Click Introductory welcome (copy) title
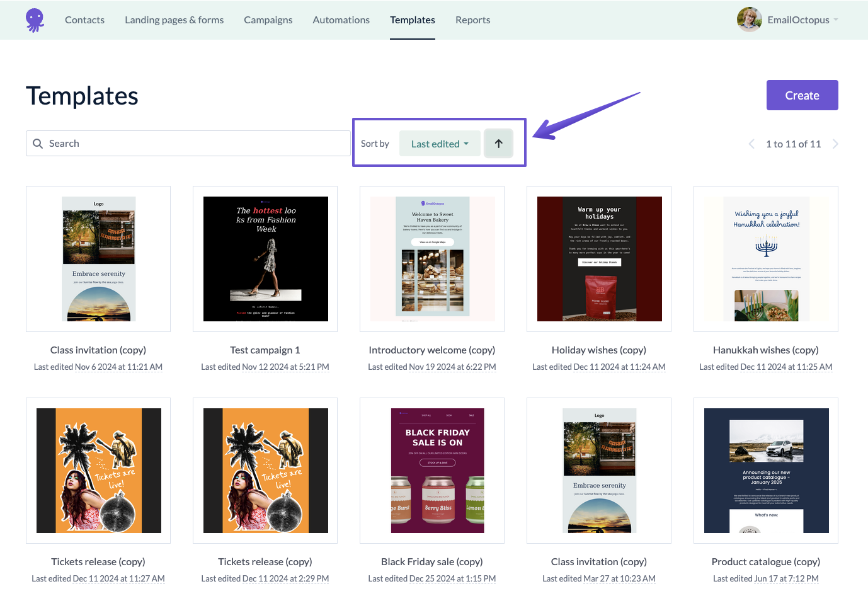This screenshot has height=608, width=868. point(432,350)
